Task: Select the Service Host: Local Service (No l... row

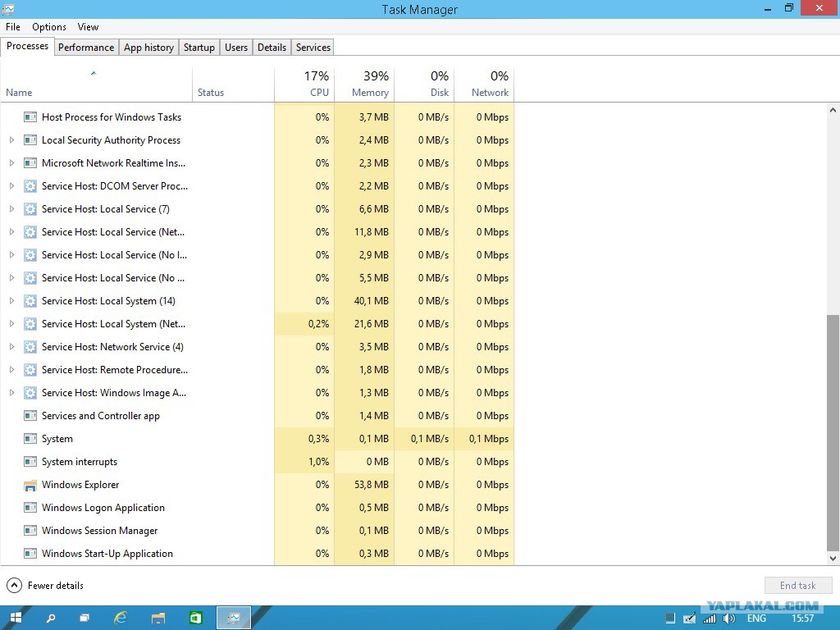Action: coord(257,255)
